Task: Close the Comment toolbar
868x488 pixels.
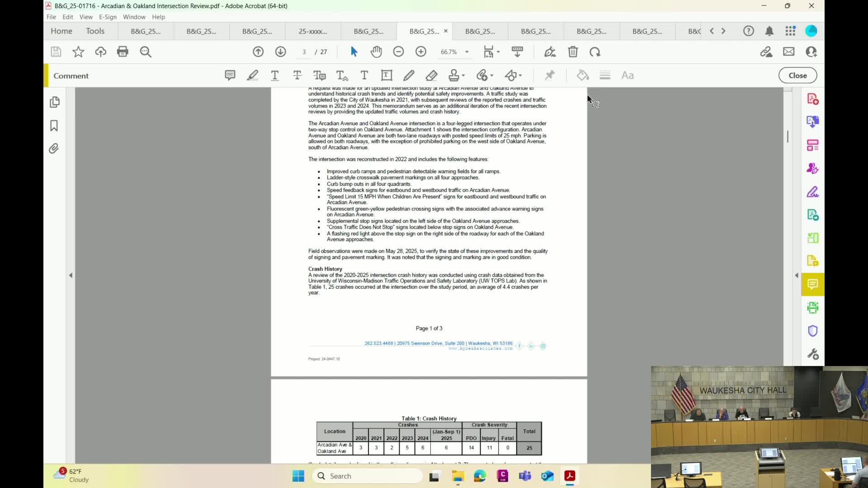Action: coord(797,75)
